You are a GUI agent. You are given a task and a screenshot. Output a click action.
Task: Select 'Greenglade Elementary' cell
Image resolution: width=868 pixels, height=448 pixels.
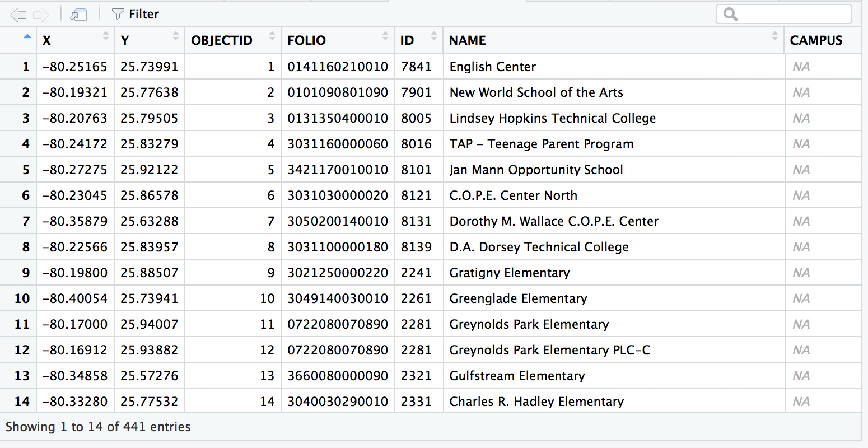coord(614,298)
